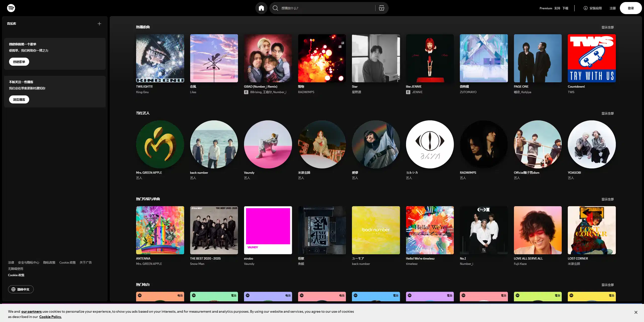Click the E explicit badge under GBAD
644x322 pixels.
246,92
